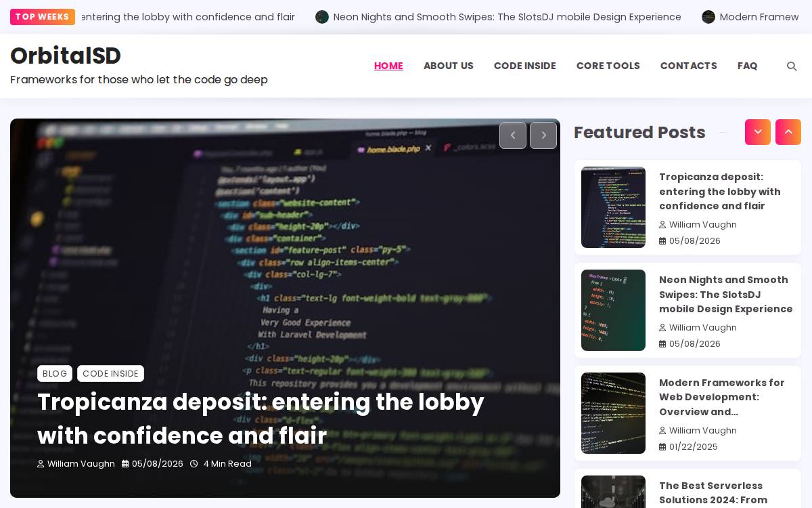This screenshot has height=508, width=812.
Task: Open Neon Nights featured post thumbnail
Action: point(613,310)
